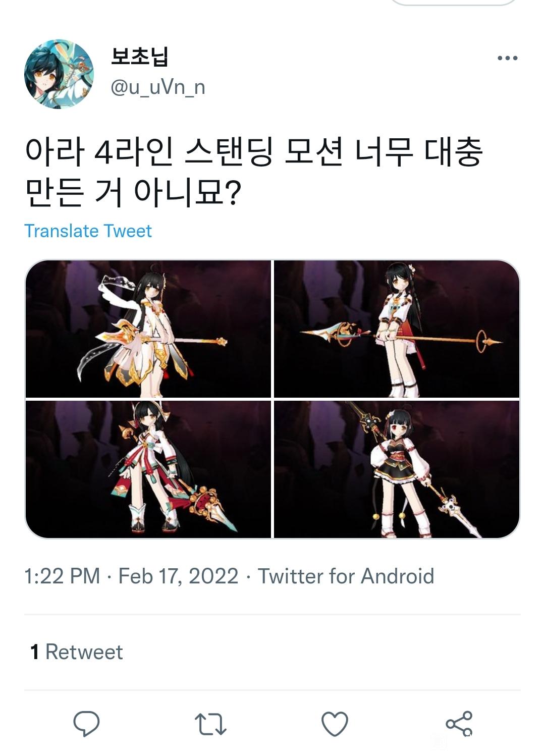Open the @u_uVn_n handle profile

(x=158, y=87)
